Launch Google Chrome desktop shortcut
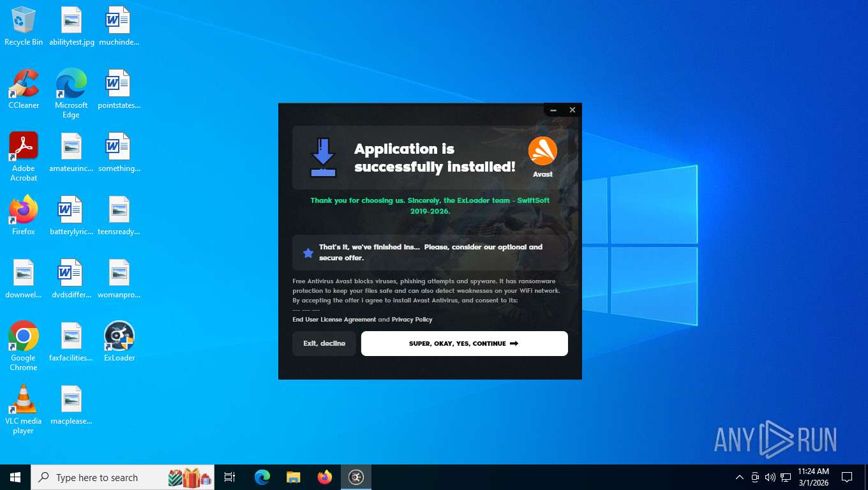Screen dimensions: 868x490 24,346
